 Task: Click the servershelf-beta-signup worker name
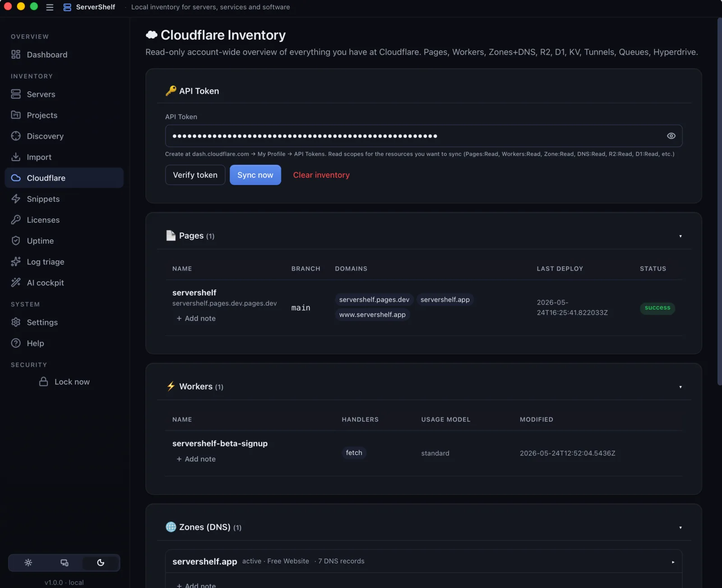pos(220,444)
